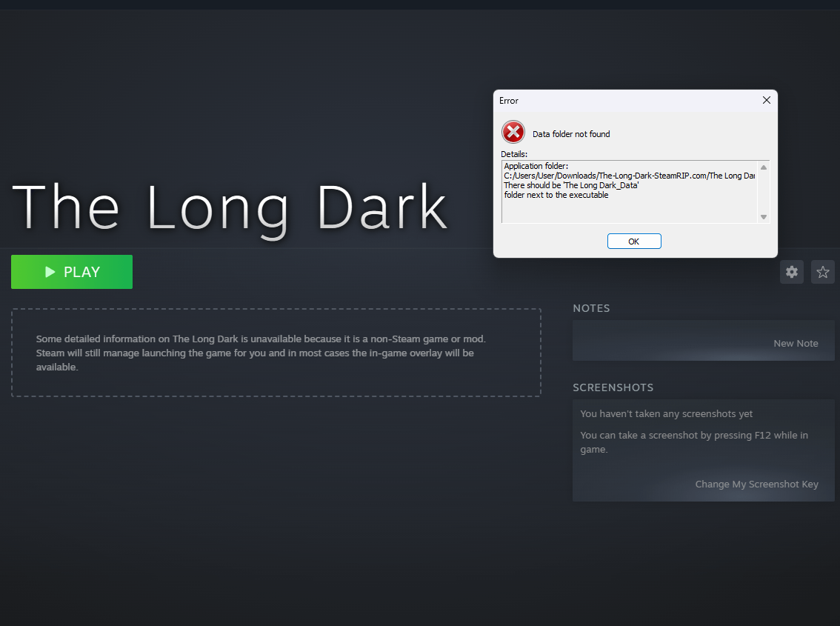Click the 'Data folder not found' message
Image resolution: width=840 pixels, height=626 pixels.
click(571, 134)
